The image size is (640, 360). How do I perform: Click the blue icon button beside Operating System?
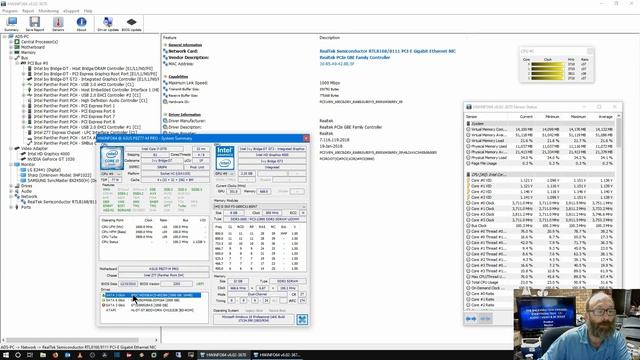point(302,319)
